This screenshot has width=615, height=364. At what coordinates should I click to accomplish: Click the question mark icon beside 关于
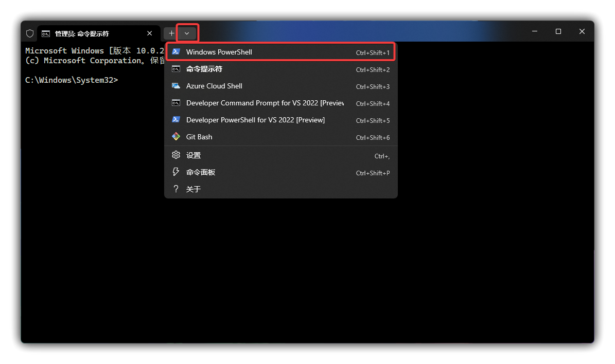click(176, 189)
